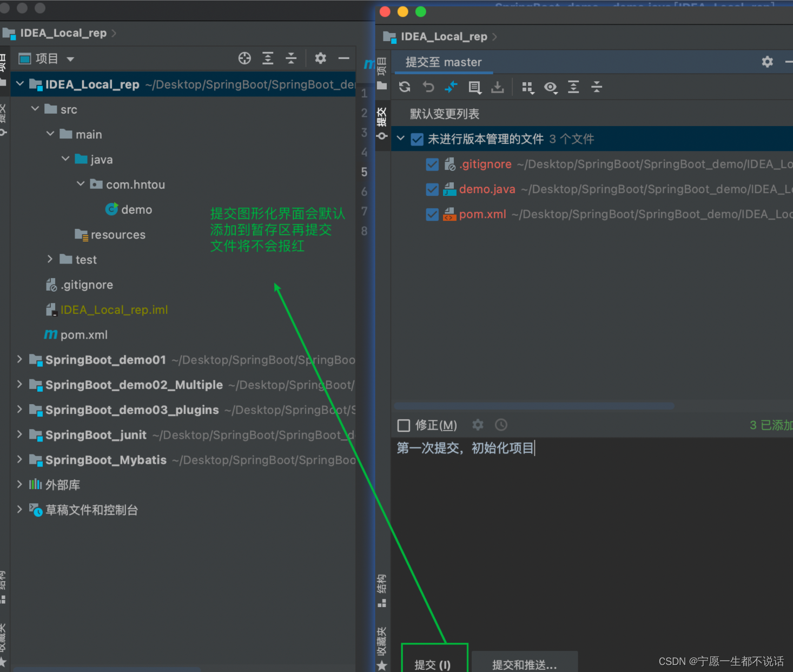Collapse the main folder
793x672 pixels.
[x=50, y=134]
